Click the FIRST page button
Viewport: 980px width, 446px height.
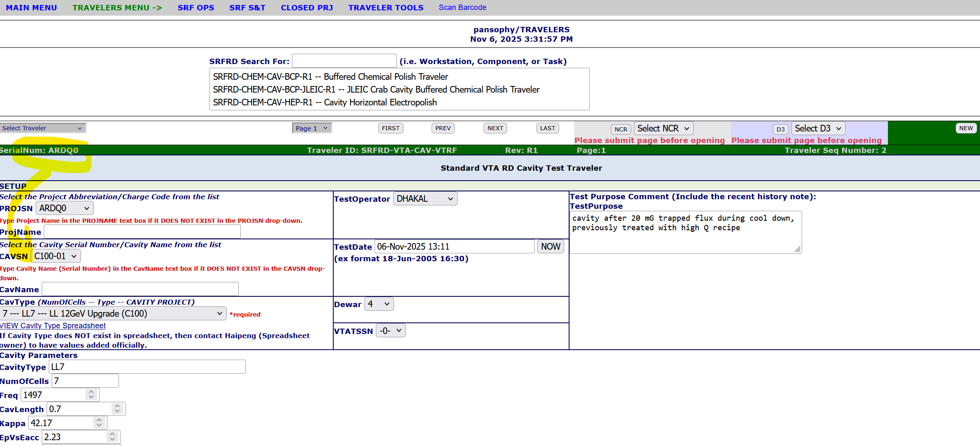(x=390, y=128)
